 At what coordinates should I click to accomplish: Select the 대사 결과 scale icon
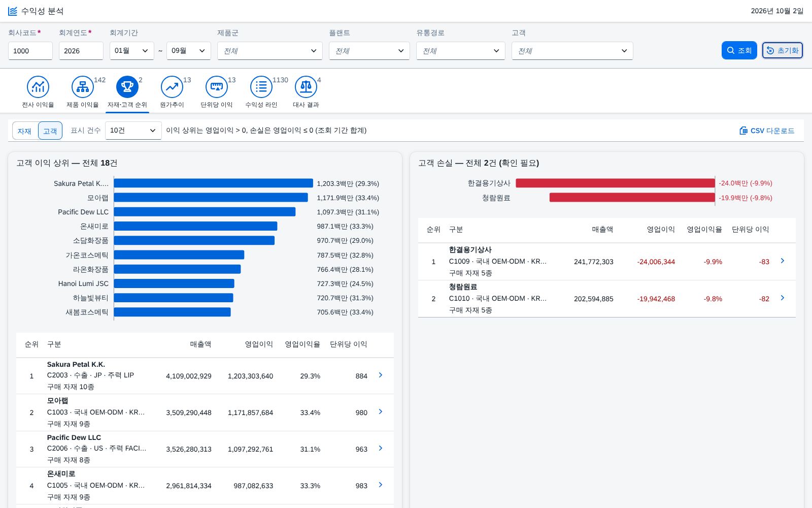point(306,87)
